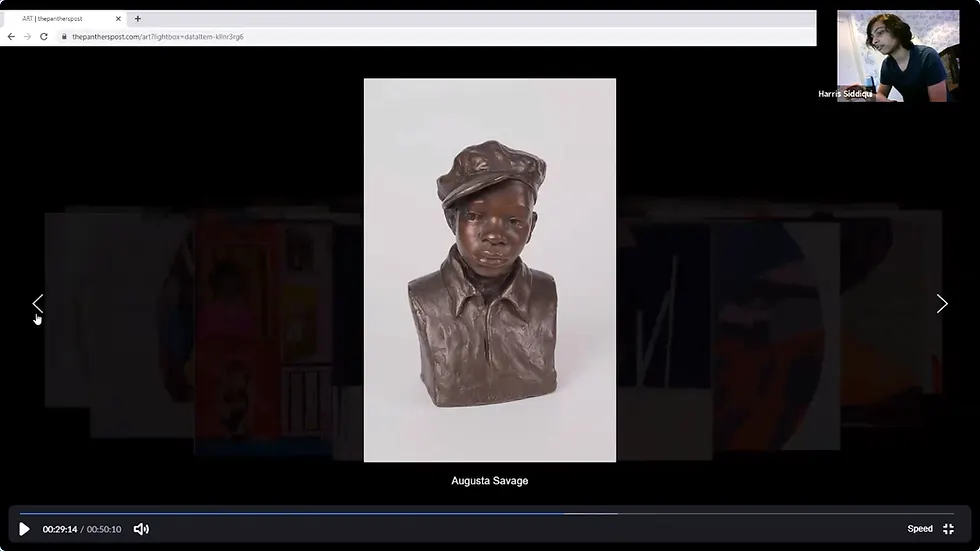Image resolution: width=980 pixels, height=551 pixels.
Task: Mute the video audio
Action: [141, 529]
